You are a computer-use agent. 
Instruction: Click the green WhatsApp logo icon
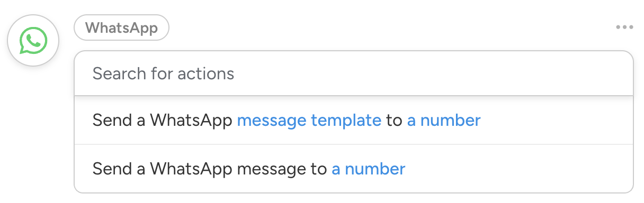click(33, 40)
